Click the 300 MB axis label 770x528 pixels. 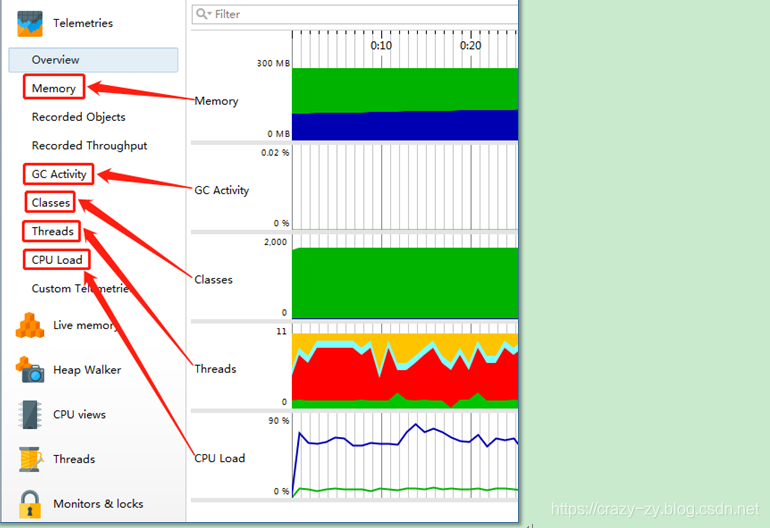pos(273,63)
